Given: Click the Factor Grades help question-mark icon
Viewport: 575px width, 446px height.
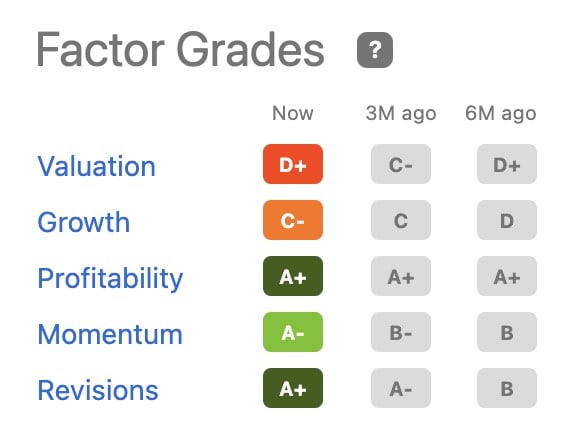Looking at the screenshot, I should click(x=375, y=50).
